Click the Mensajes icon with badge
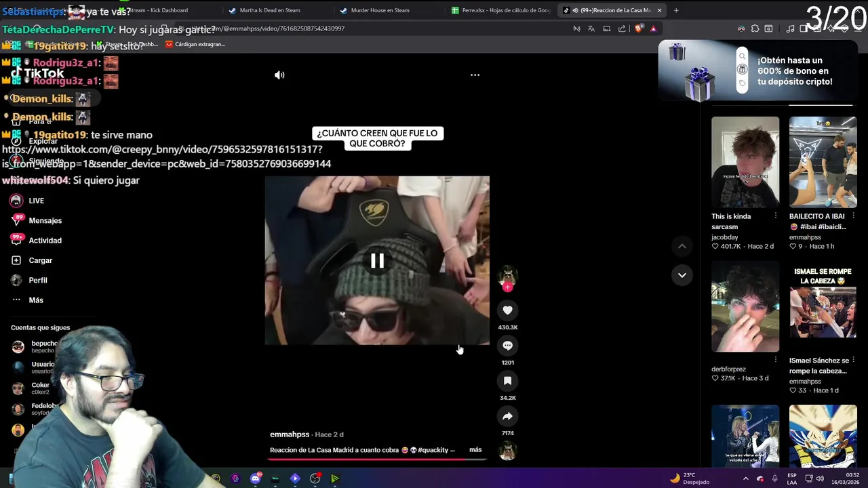The width and height of the screenshot is (868, 488). (x=16, y=220)
